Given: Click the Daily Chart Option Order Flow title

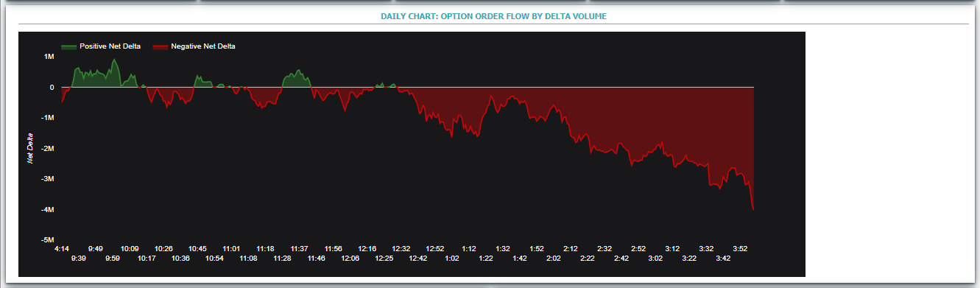Looking at the screenshot, I should (493, 15).
